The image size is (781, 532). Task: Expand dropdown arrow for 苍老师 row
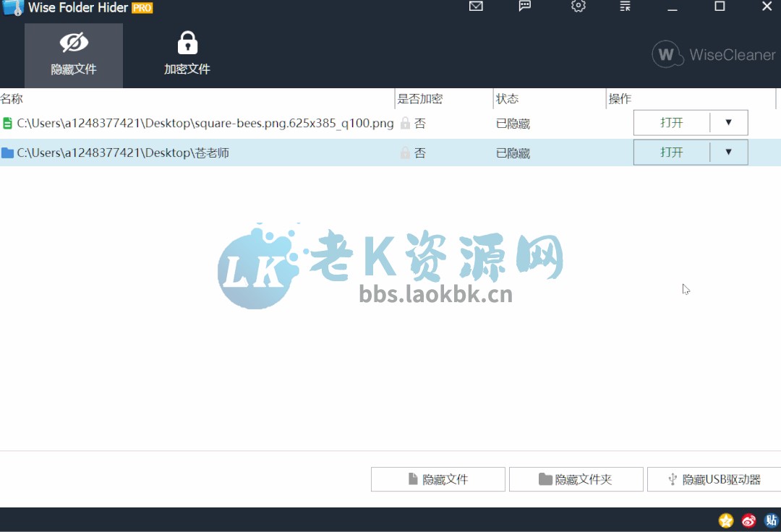729,153
